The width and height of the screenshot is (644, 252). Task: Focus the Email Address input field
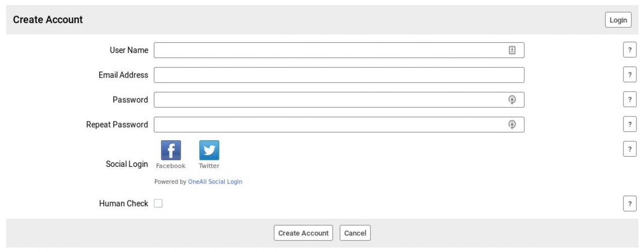[x=339, y=75]
